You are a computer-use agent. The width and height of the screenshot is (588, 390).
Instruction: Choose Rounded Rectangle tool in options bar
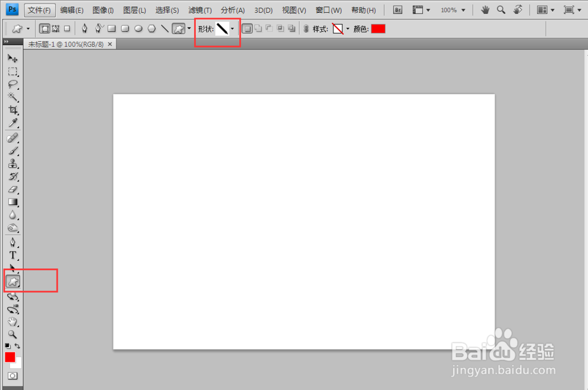(125, 28)
